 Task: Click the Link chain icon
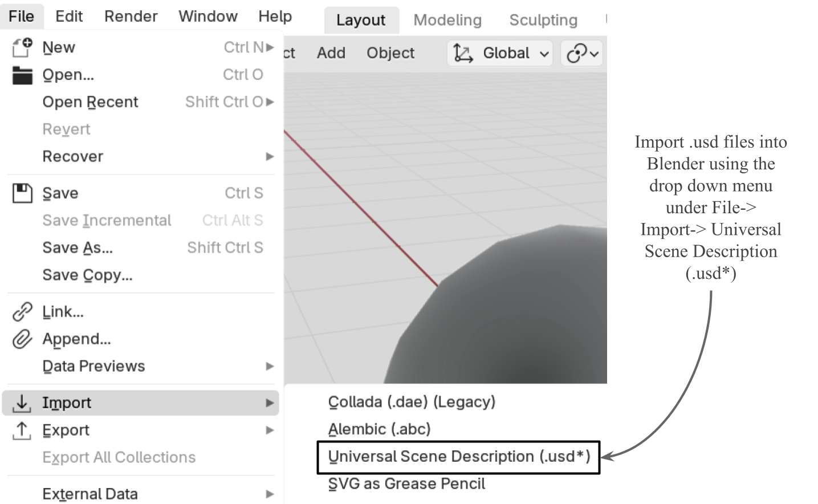[22, 311]
